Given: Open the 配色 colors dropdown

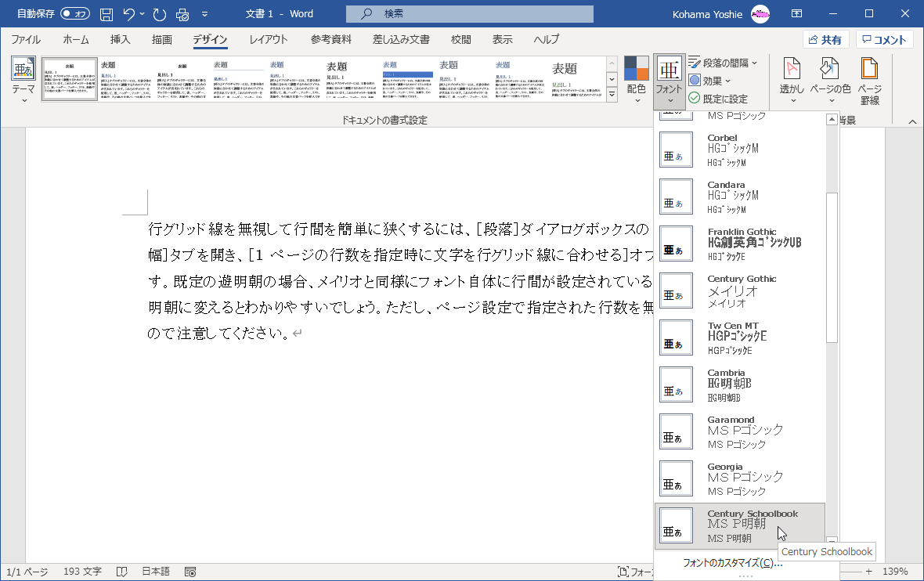Looking at the screenshot, I should pyautogui.click(x=637, y=81).
